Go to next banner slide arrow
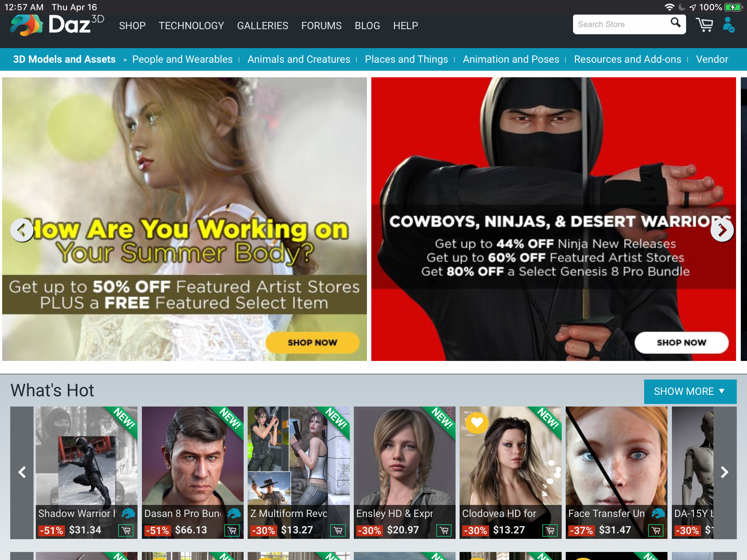 (x=722, y=230)
